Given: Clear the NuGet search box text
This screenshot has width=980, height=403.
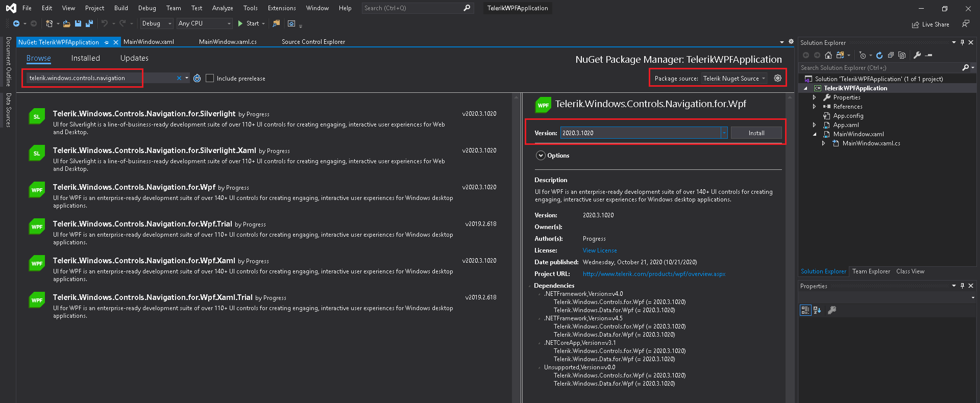Looking at the screenshot, I should click(x=179, y=78).
